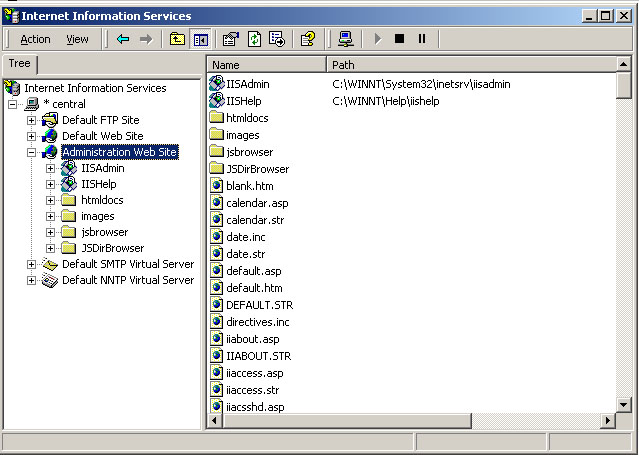The image size is (639, 455).
Task: Click IISAdmin icon in list pane
Action: click(x=217, y=84)
